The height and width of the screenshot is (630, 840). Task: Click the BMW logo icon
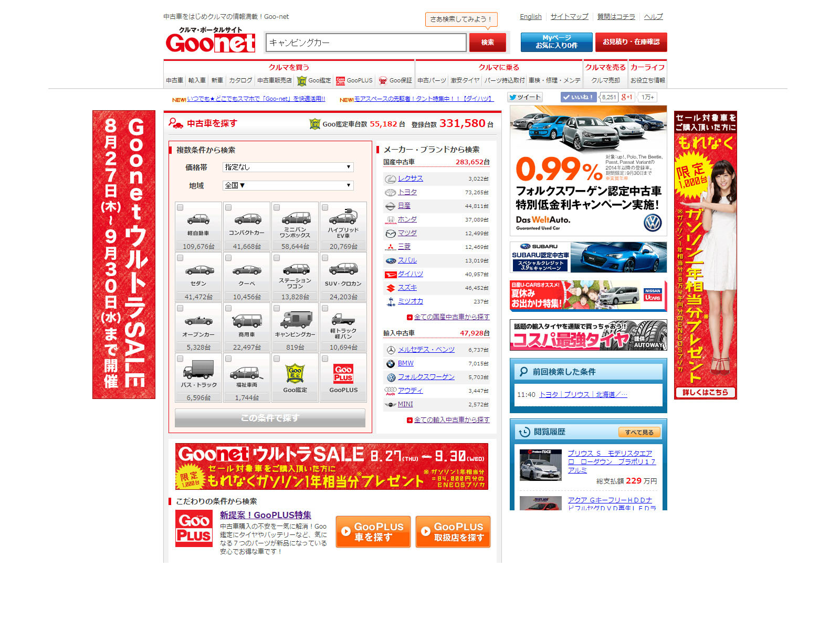pyautogui.click(x=391, y=364)
